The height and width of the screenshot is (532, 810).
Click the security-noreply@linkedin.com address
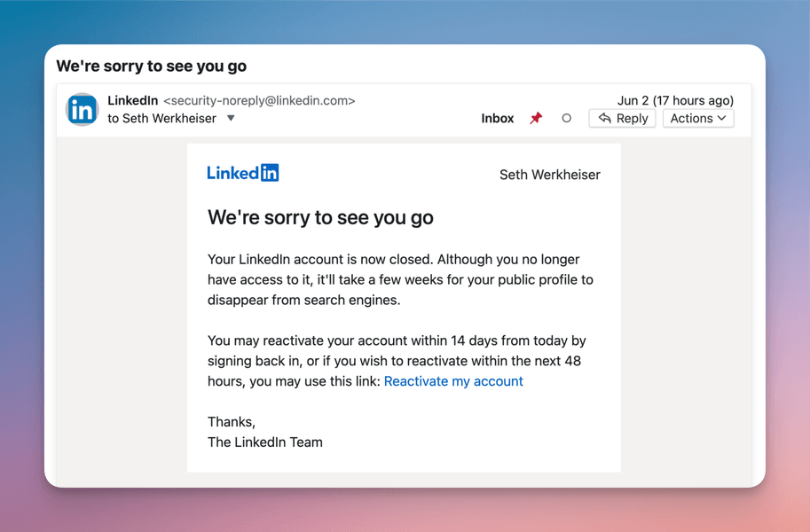click(x=259, y=101)
